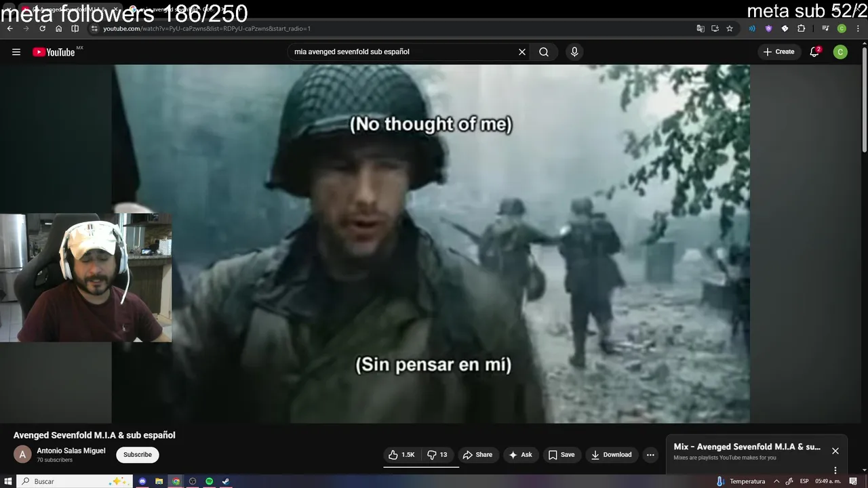Viewport: 868px width, 488px height.
Task: Click the video player to pause
Action: click(431, 244)
